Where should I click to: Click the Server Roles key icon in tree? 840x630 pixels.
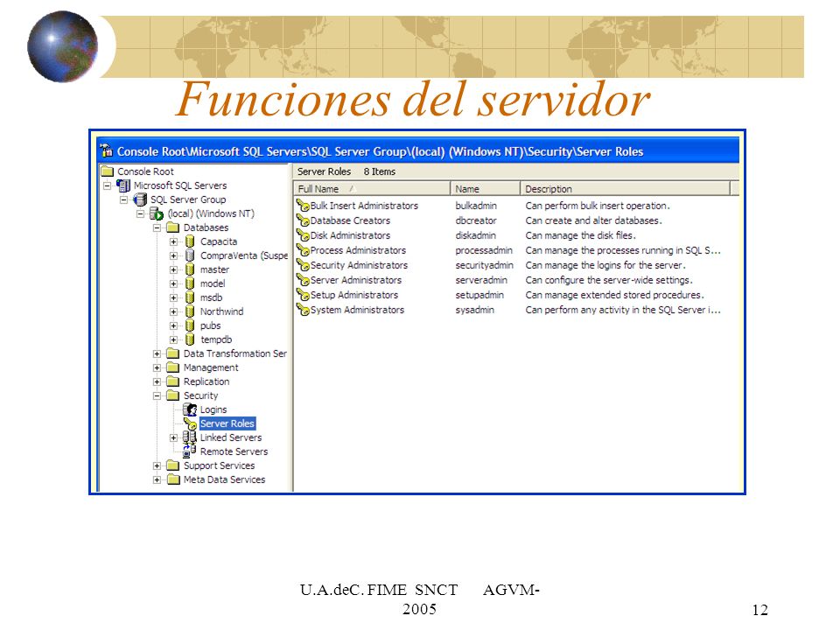[x=190, y=423]
